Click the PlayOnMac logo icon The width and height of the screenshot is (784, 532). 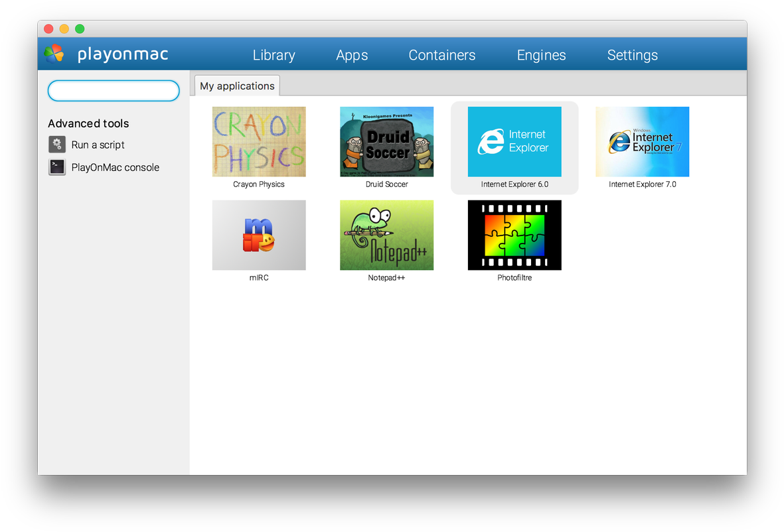(x=54, y=53)
